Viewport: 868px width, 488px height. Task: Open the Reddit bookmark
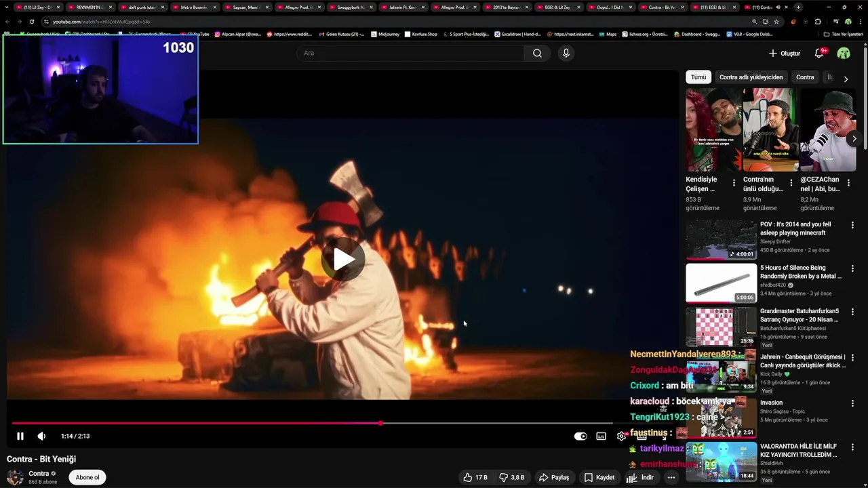point(290,34)
